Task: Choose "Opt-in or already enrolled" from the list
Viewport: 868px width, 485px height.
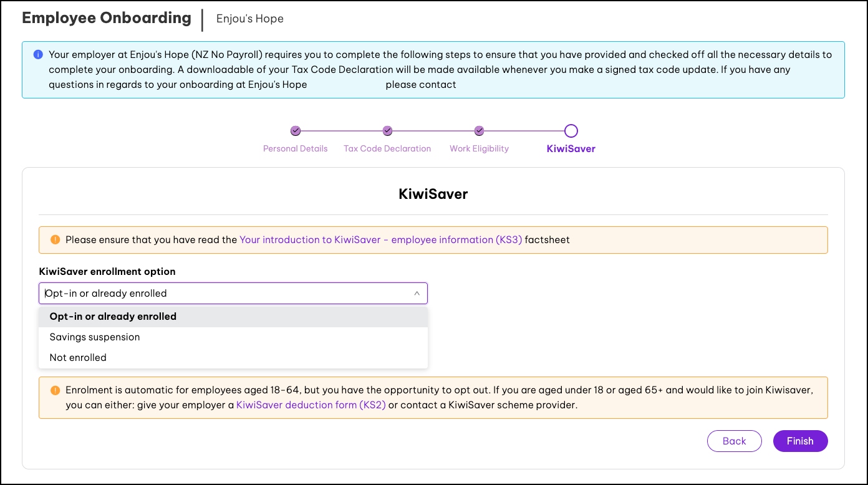Action: coord(113,317)
